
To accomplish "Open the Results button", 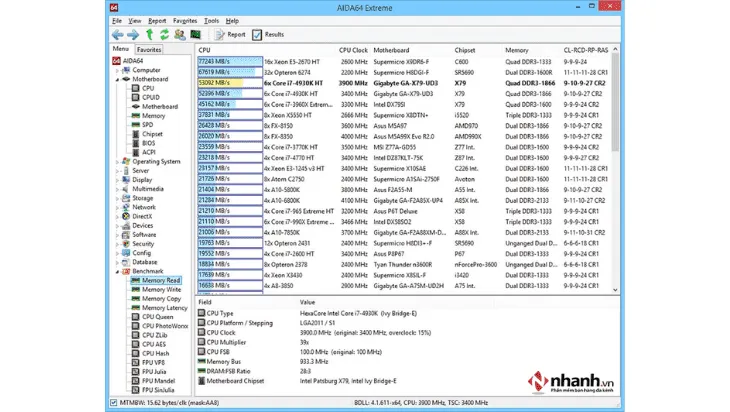I will pyautogui.click(x=268, y=34).
